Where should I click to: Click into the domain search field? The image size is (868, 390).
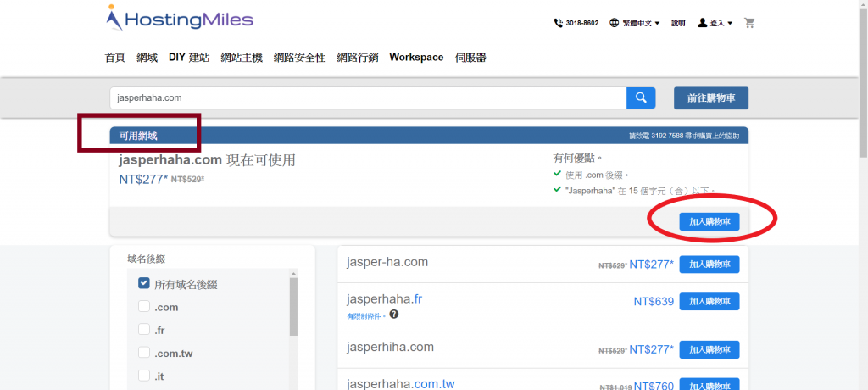pyautogui.click(x=368, y=98)
